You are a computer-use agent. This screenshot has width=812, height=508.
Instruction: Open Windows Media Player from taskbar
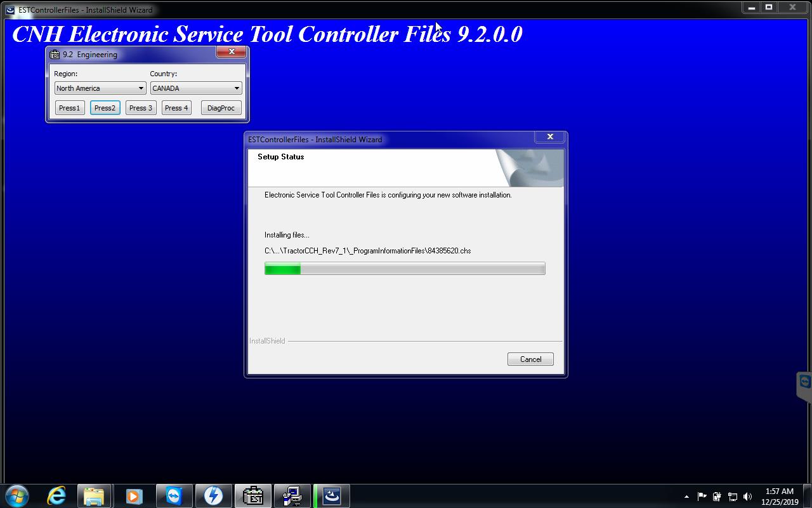pos(133,495)
